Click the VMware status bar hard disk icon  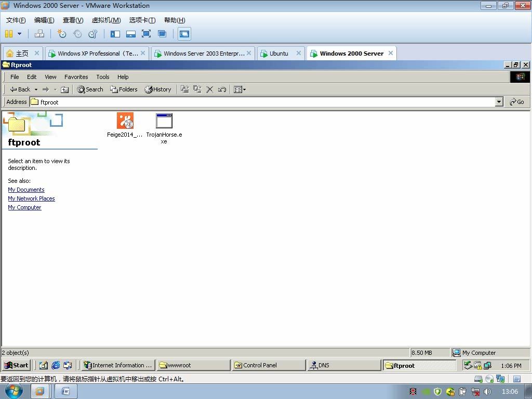(x=478, y=379)
